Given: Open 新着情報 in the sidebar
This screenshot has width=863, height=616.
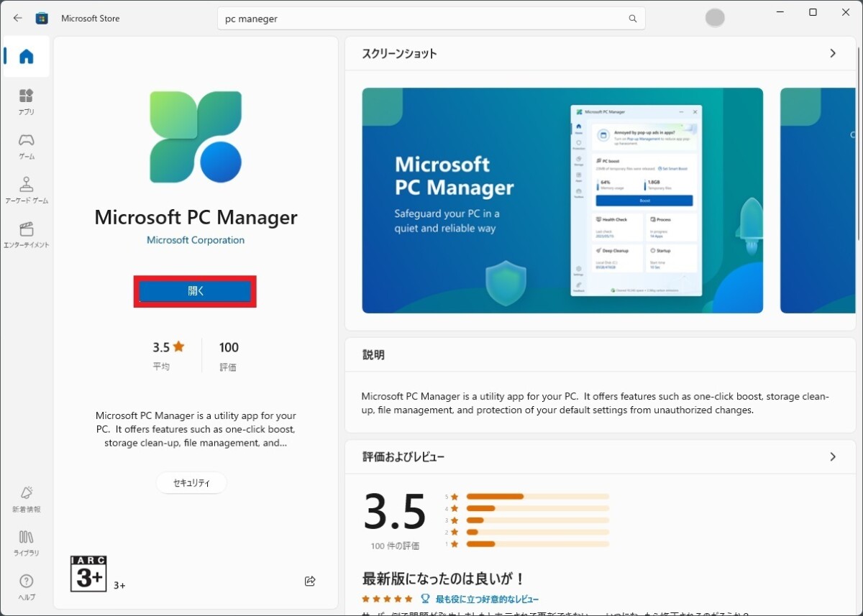Looking at the screenshot, I should coord(27,499).
